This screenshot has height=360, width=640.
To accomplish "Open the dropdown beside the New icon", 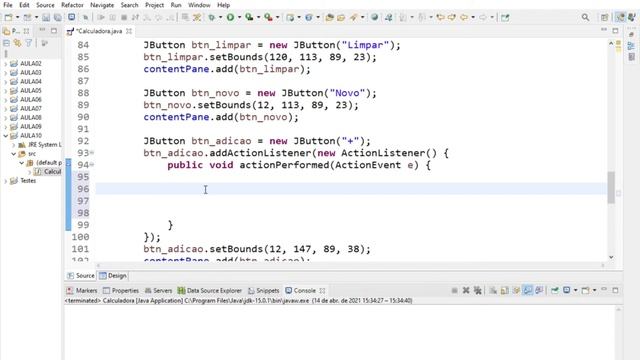I will coord(18,17).
